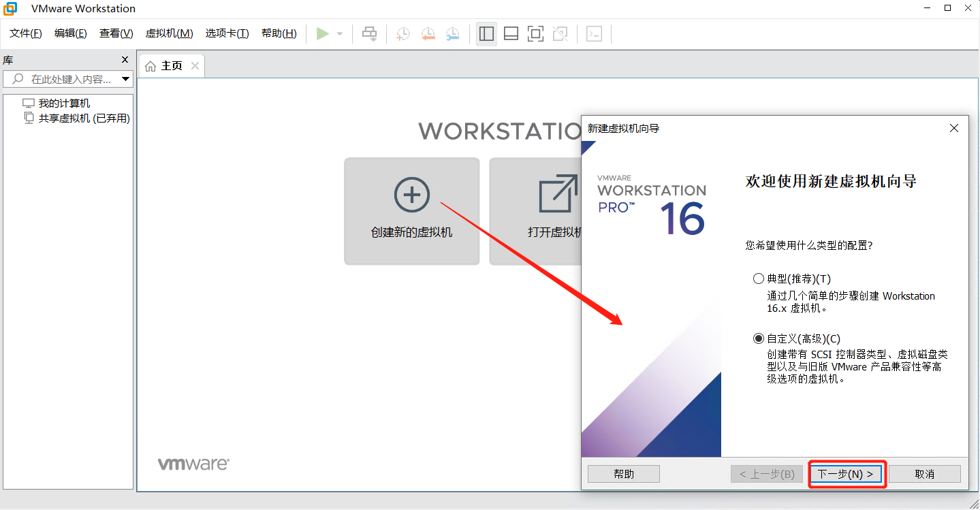Click the disabled < 上一步(B) button

[x=767, y=474]
